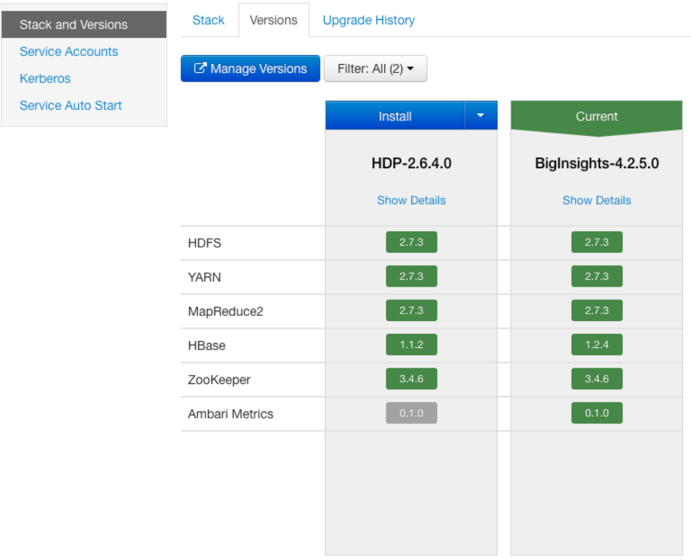Click the gray Ambari Metrics 0.1.0 badge
691x560 pixels.
click(412, 413)
